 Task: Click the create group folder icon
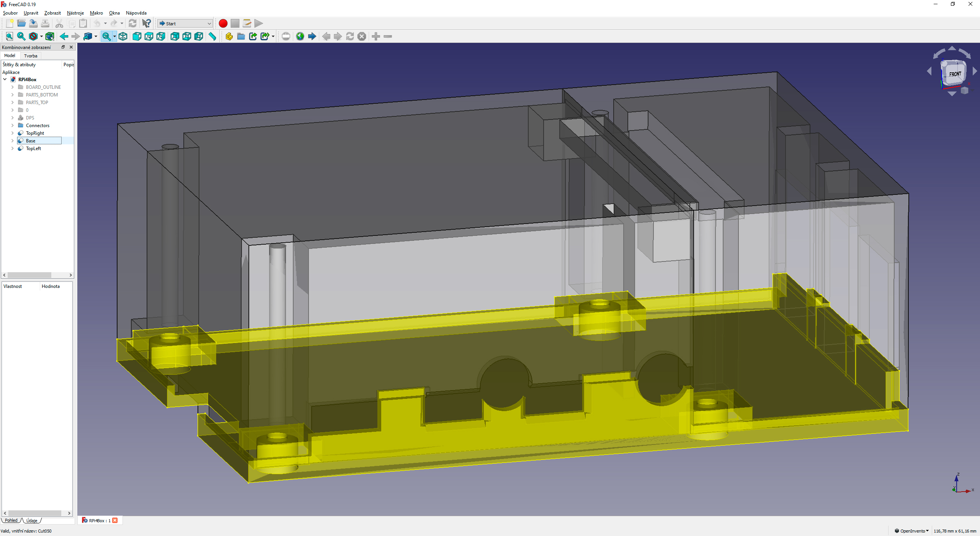pos(241,36)
